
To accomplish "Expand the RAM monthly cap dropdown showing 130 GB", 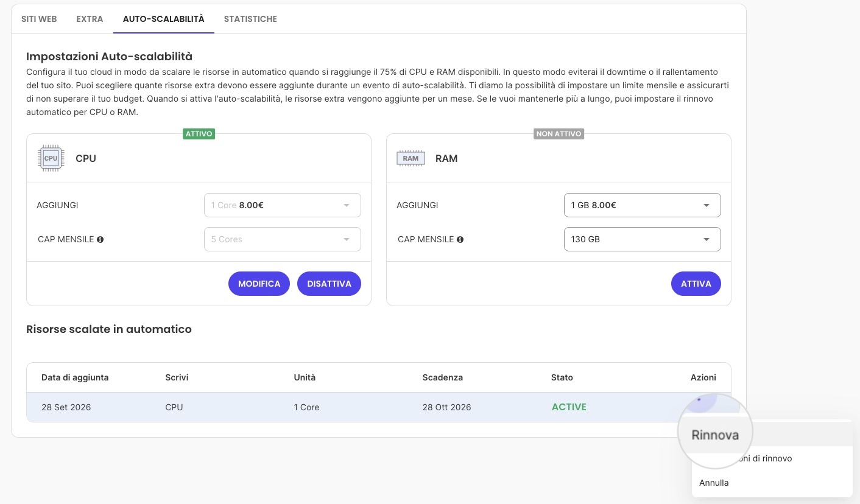I will (643, 239).
